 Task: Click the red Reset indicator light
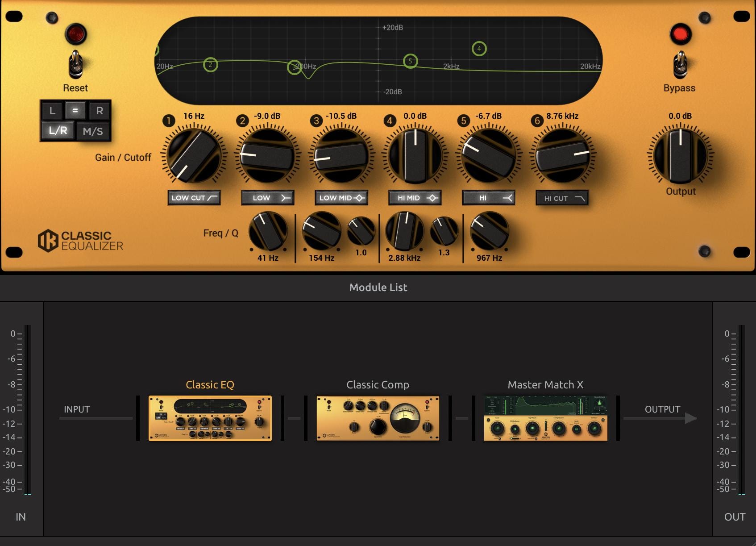[x=75, y=34]
